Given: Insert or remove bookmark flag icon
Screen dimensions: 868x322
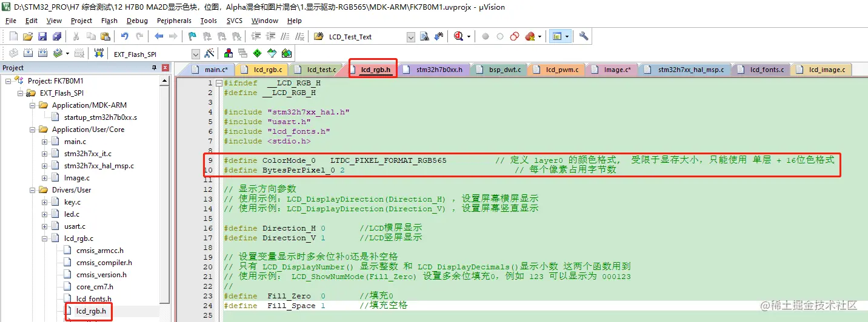Looking at the screenshot, I should coord(193,36).
